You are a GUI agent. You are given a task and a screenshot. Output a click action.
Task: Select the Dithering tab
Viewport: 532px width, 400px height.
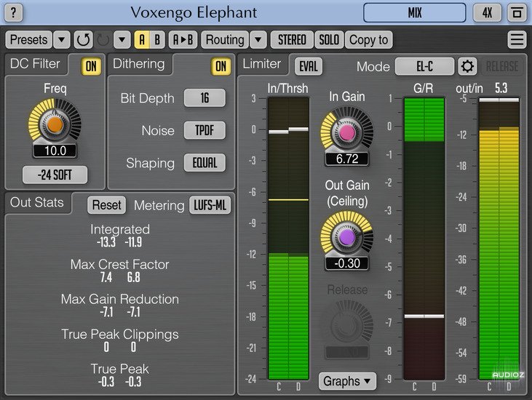[x=139, y=64]
